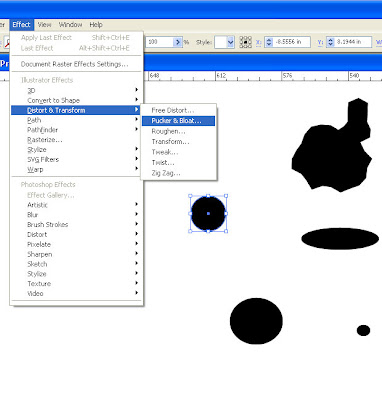The height and width of the screenshot is (400, 382).
Task: Adjust the Y coordinate stepper
Action: (330, 42)
